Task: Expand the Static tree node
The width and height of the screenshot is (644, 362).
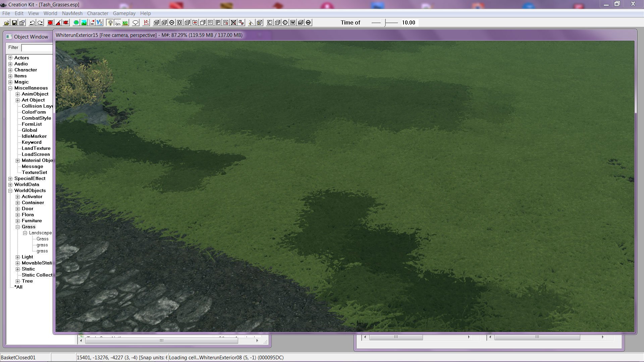Action: 18,269
